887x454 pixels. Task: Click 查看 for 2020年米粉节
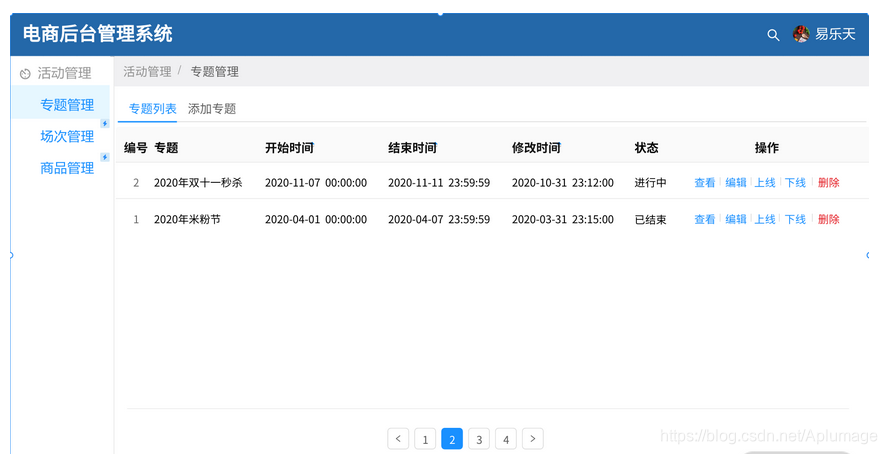coord(705,219)
